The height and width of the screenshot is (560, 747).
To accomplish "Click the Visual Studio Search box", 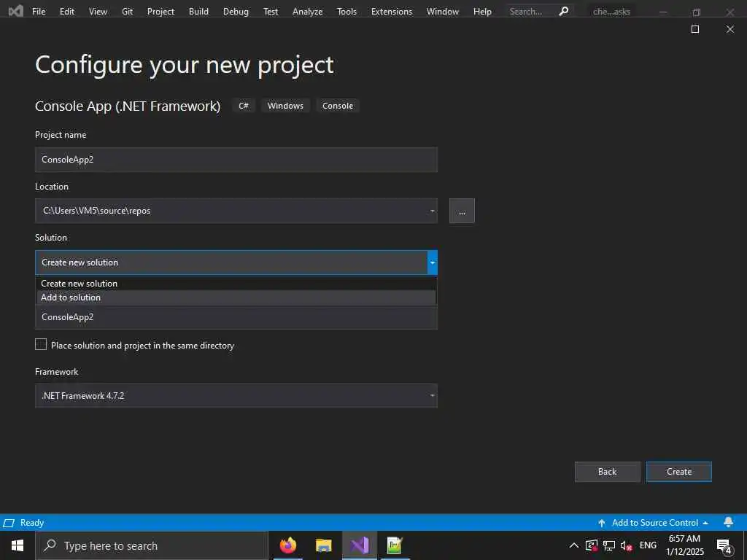I will coord(538,12).
